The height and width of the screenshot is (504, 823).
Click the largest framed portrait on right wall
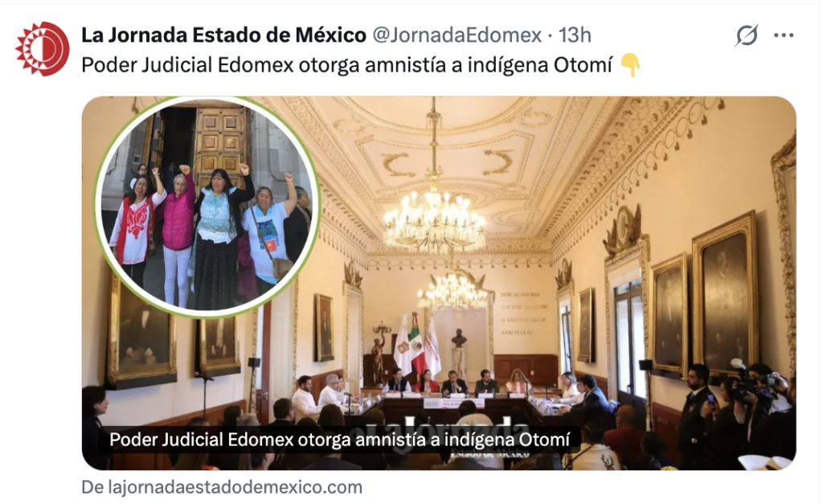click(726, 293)
